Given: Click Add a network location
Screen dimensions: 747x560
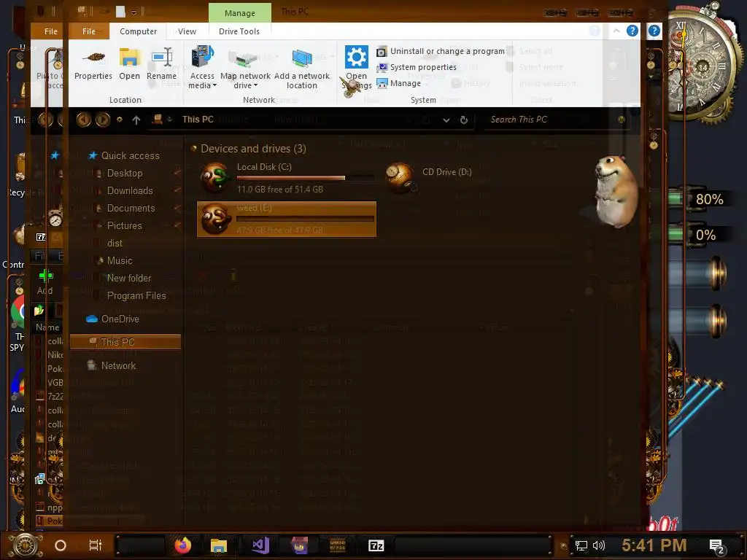Looking at the screenshot, I should [x=301, y=68].
